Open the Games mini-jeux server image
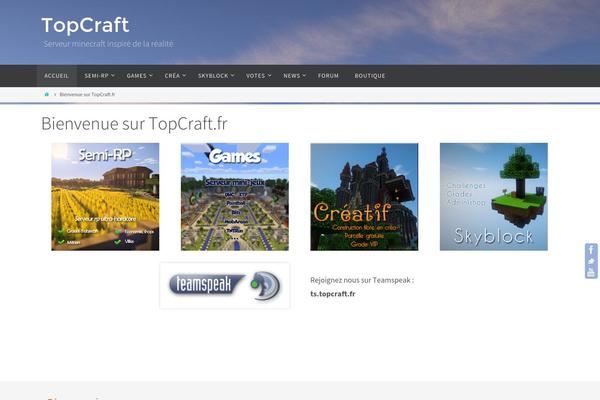This screenshot has height=400, width=600. (x=235, y=197)
